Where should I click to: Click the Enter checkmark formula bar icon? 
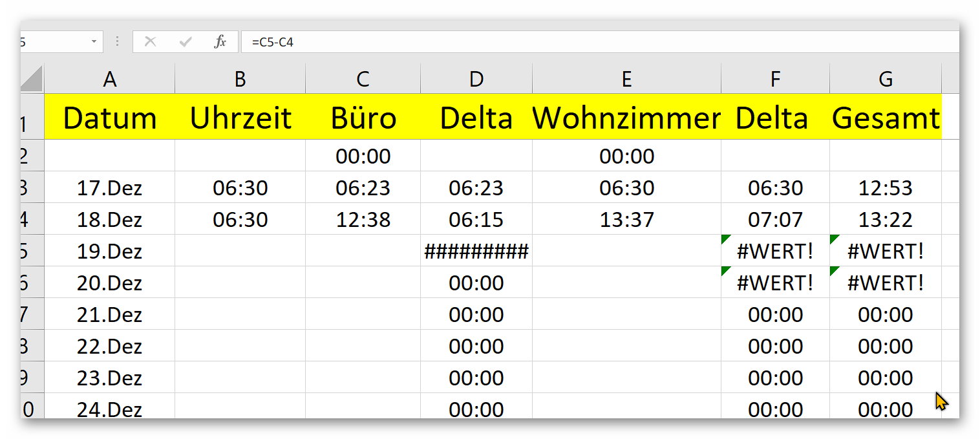(x=186, y=42)
